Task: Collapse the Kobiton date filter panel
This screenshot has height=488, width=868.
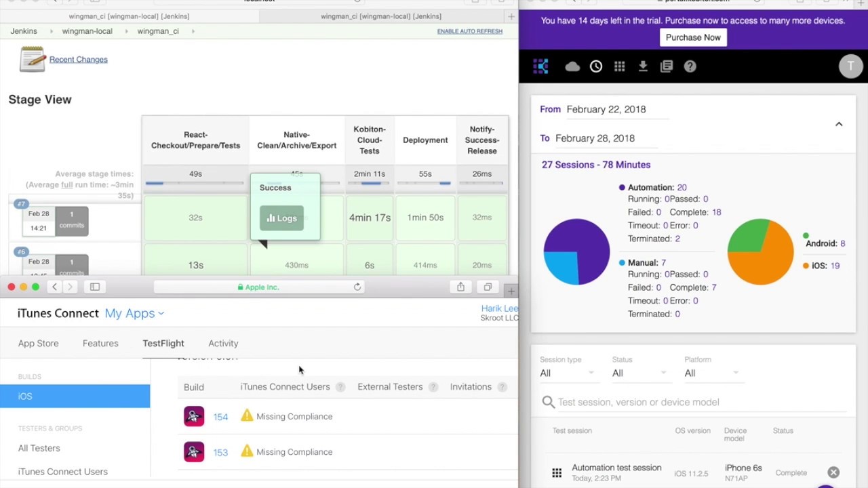Action: (839, 124)
